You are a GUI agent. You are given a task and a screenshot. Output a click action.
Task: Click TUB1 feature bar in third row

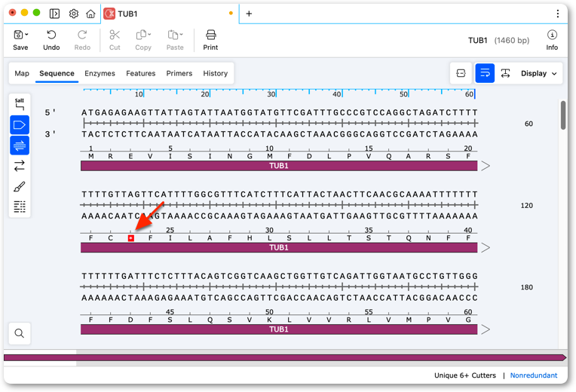(279, 329)
